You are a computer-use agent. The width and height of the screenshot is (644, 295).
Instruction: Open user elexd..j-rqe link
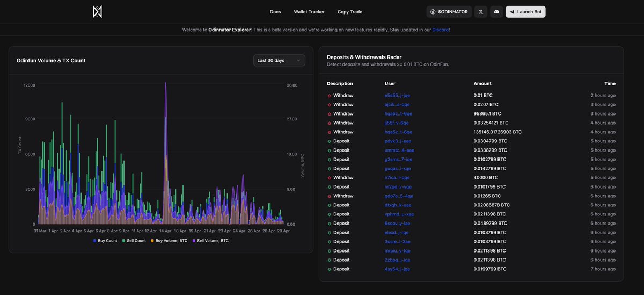pos(397,233)
